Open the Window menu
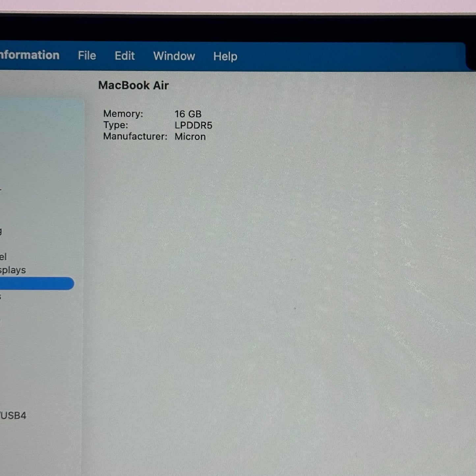The width and height of the screenshot is (476, 476). coord(174,56)
